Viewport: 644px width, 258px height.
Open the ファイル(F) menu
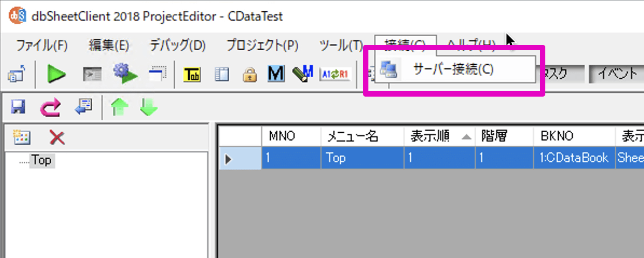tap(42, 45)
